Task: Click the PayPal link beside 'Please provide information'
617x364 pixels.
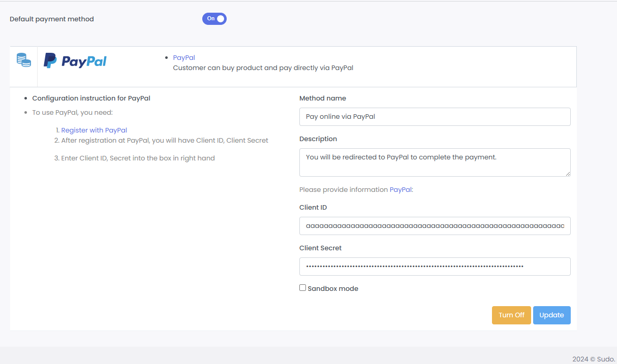Action: (401, 190)
